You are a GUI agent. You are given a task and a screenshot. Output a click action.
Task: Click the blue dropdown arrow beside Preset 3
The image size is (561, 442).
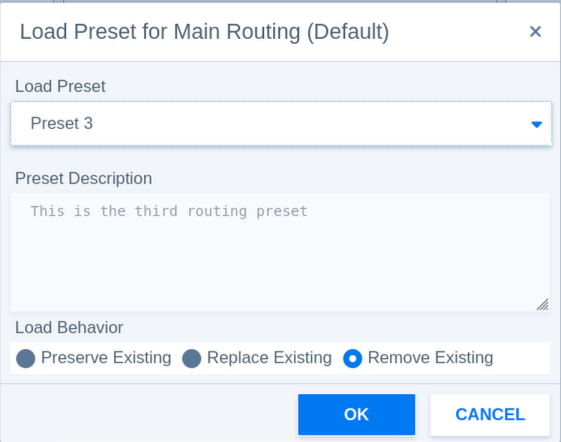(536, 124)
